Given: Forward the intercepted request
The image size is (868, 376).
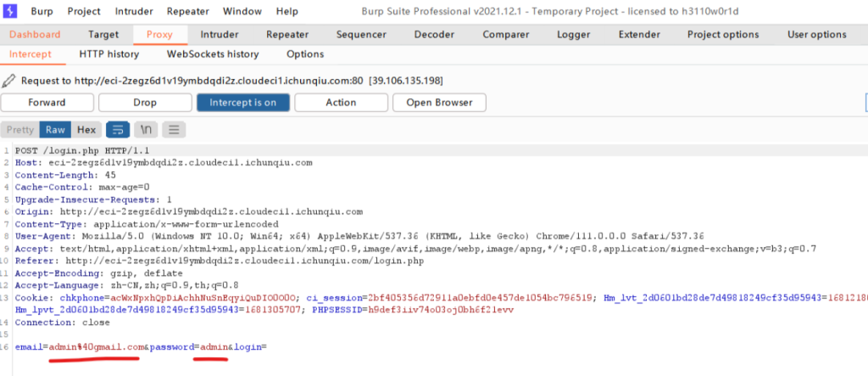Looking at the screenshot, I should [x=47, y=103].
